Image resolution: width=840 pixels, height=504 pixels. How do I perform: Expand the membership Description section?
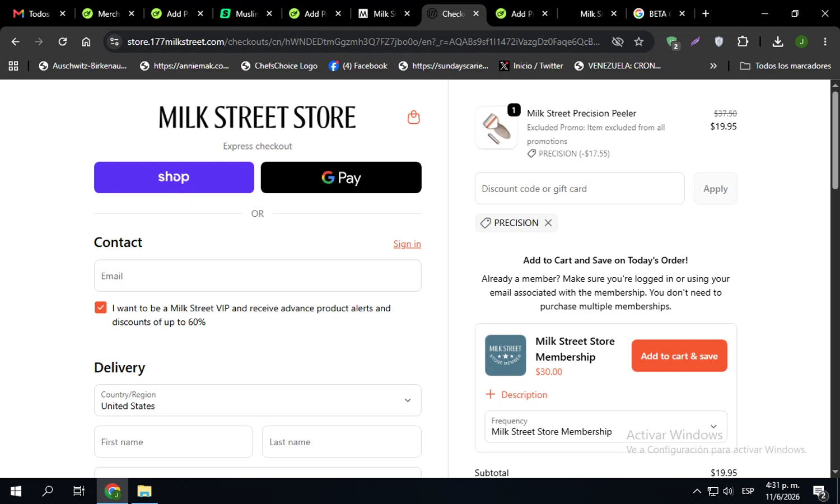[x=516, y=395]
